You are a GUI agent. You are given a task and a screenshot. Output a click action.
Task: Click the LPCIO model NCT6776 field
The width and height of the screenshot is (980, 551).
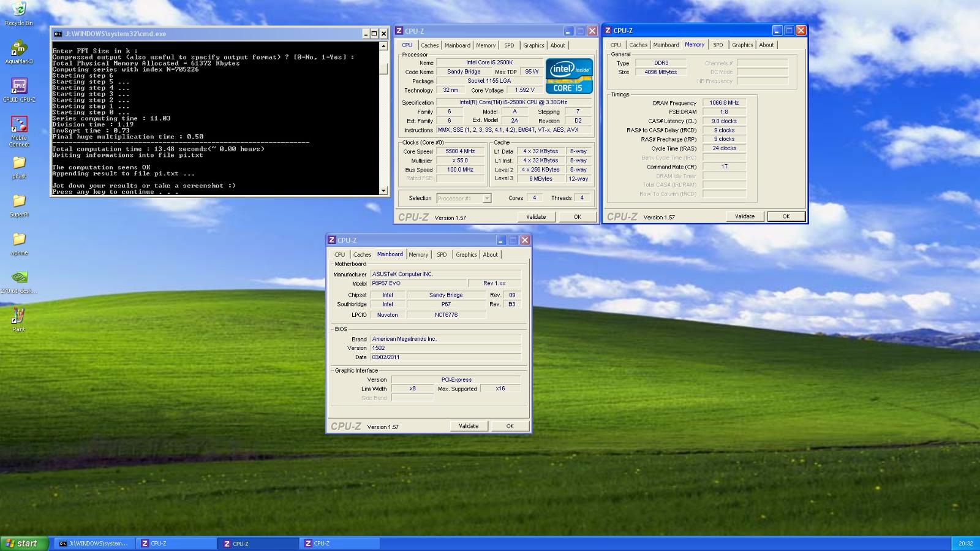pos(446,315)
